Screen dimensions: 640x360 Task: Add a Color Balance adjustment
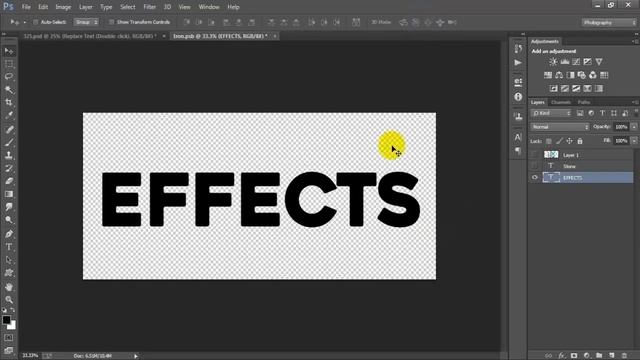559,75
